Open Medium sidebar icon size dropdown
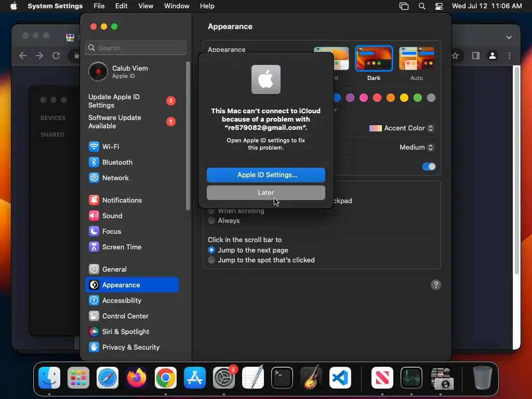532x399 pixels. (x=417, y=147)
